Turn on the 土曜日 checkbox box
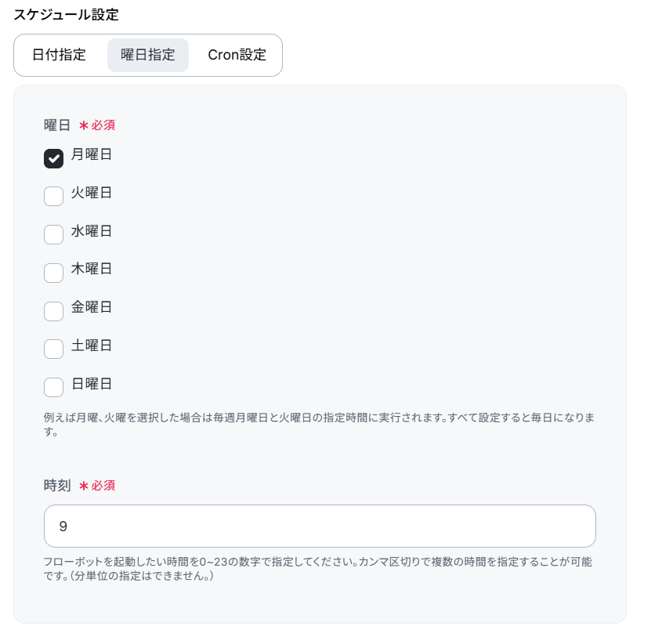The height and width of the screenshot is (644, 655). tap(53, 349)
